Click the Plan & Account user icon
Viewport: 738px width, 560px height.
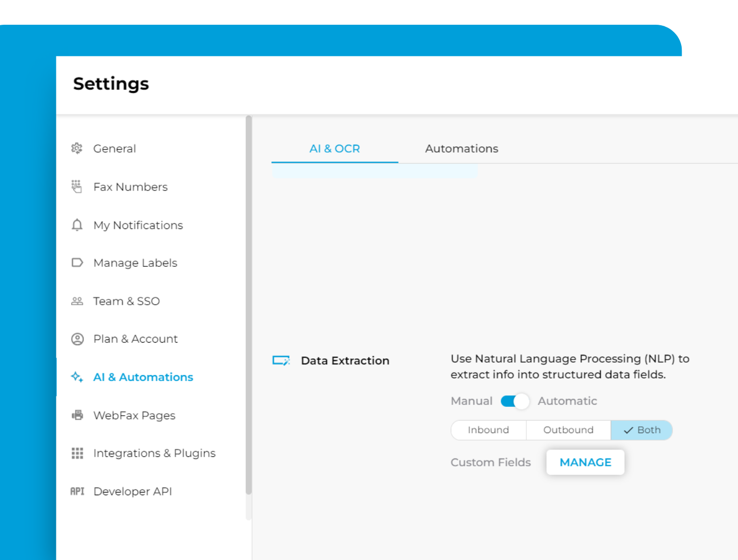tap(77, 339)
